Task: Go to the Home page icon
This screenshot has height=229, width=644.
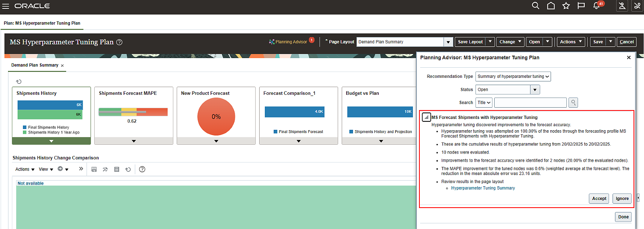Action: [551, 6]
